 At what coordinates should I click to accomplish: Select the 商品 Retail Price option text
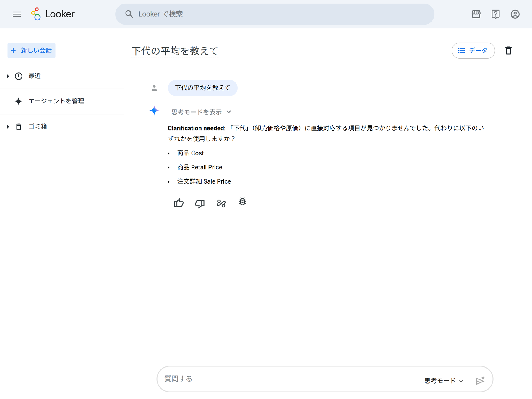click(199, 167)
